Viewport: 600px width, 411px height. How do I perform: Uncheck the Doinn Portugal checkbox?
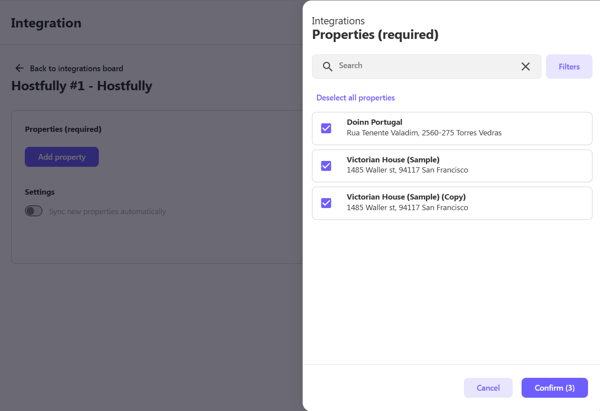(326, 128)
